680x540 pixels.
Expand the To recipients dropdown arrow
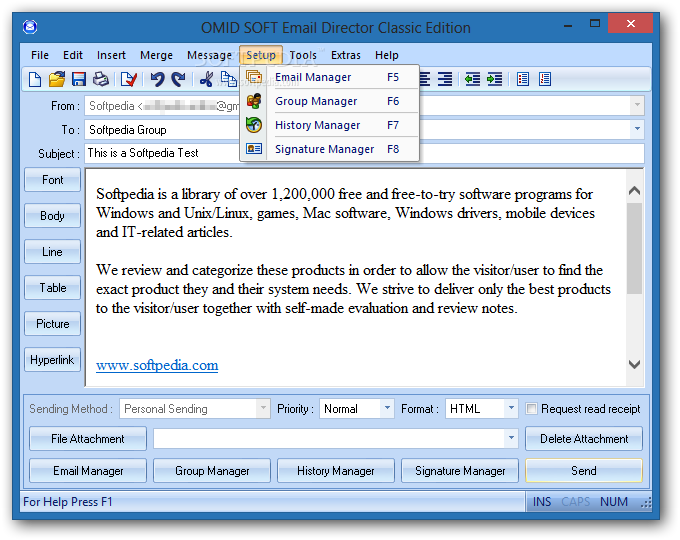637,129
